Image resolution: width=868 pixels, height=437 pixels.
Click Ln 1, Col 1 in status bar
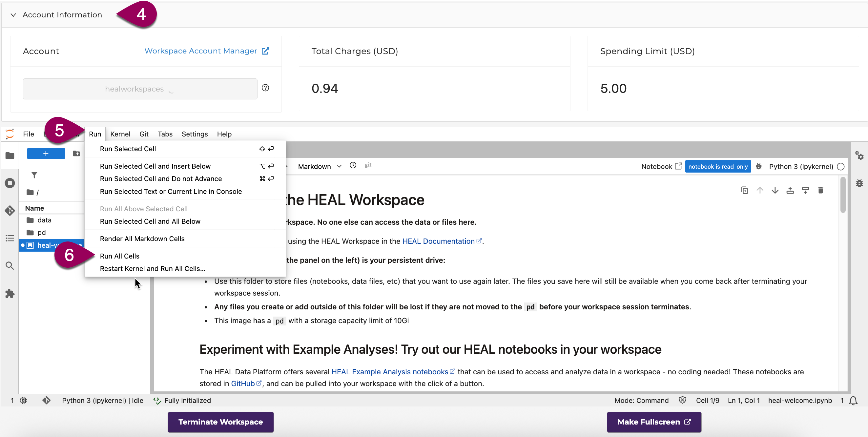[x=744, y=400]
